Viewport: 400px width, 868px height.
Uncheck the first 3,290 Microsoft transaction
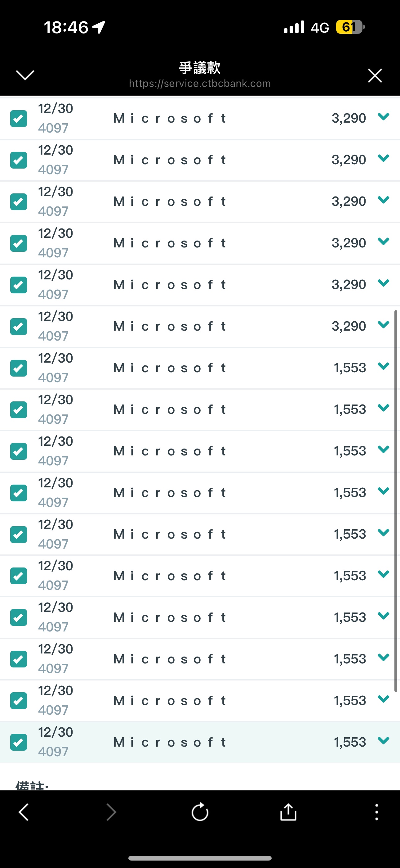point(19,119)
